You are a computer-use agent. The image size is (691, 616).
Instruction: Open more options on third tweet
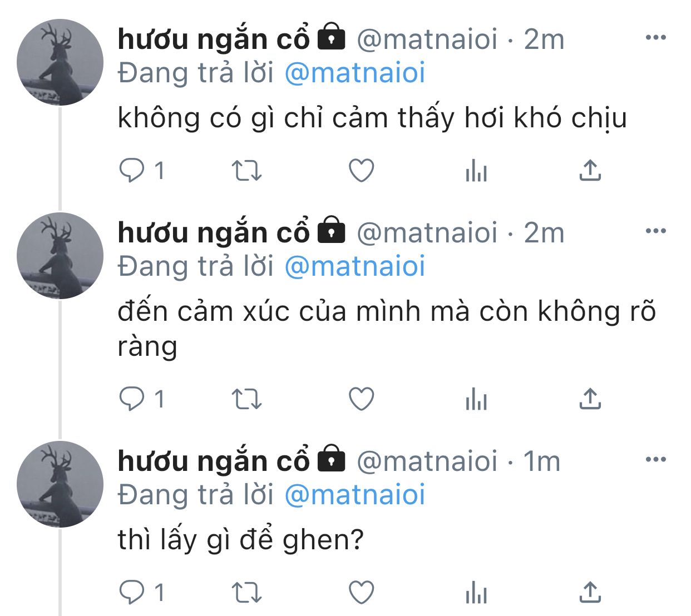pos(655,459)
